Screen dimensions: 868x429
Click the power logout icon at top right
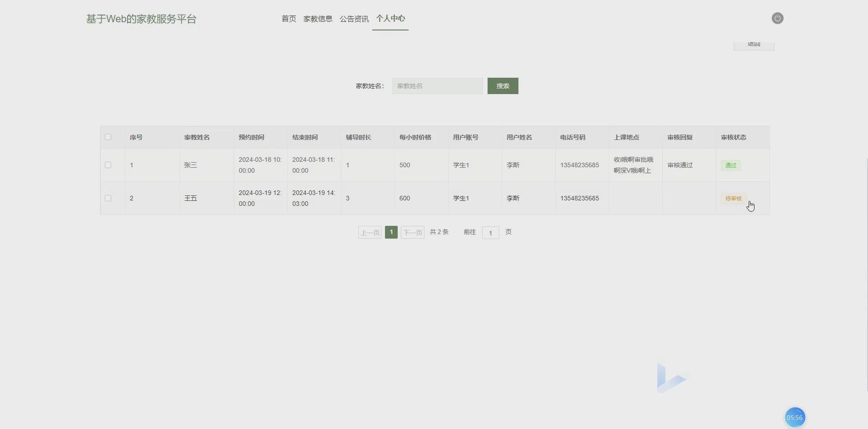point(778,18)
